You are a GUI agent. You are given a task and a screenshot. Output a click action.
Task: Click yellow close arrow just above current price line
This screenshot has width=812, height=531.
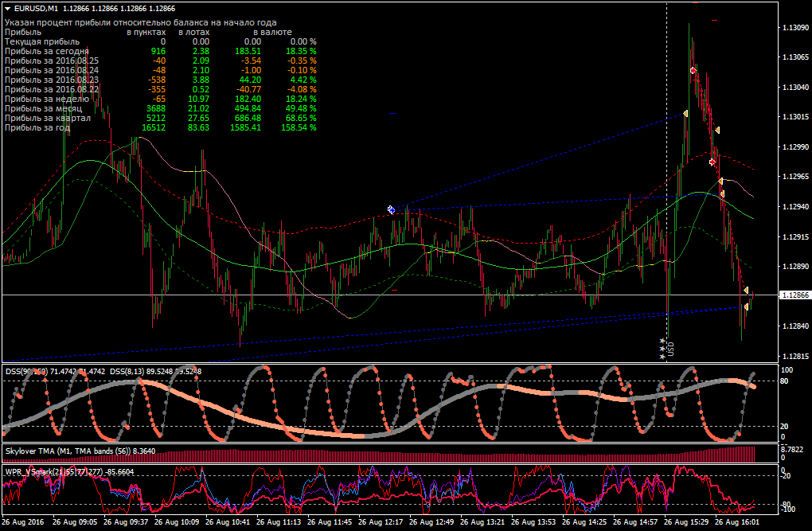(746, 290)
